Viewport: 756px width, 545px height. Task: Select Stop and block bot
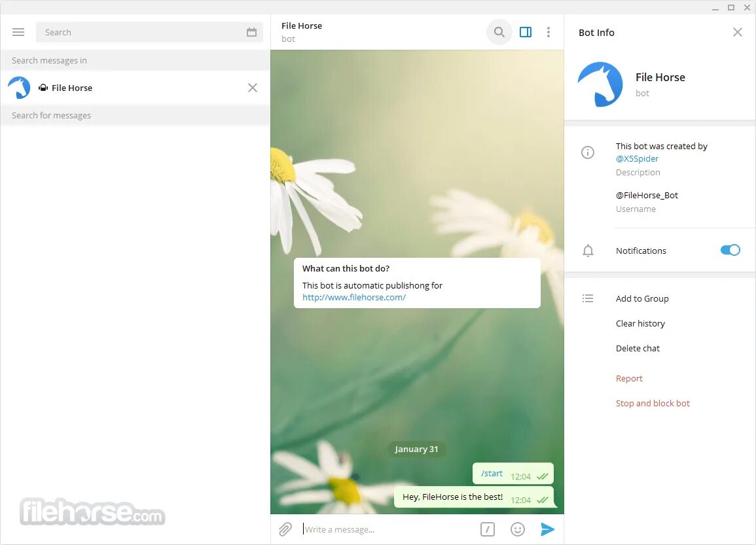(653, 403)
